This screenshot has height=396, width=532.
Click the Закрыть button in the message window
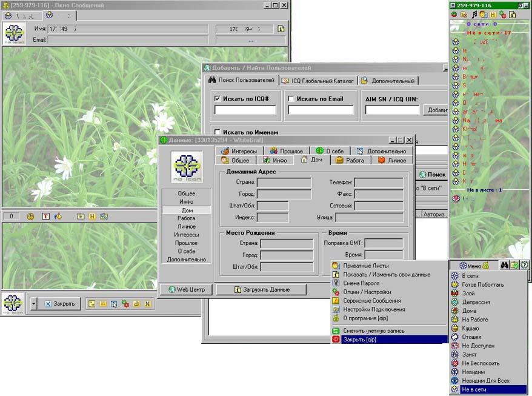[59, 304]
